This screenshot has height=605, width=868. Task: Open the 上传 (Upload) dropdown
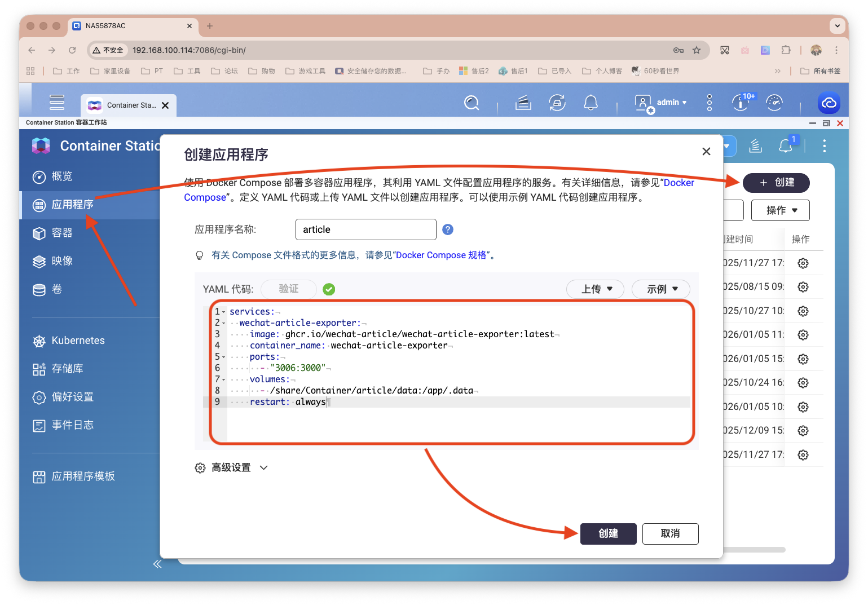(595, 289)
